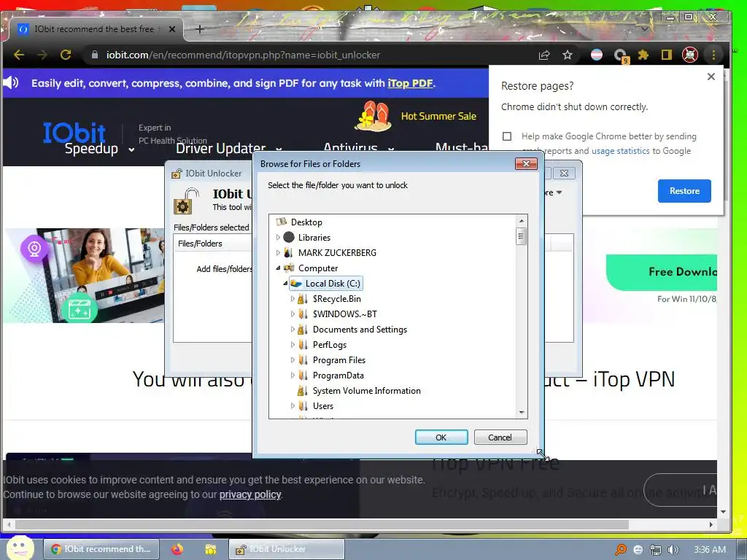
Task: Open the Chrome extensions puzzle icon
Action: 643,55
